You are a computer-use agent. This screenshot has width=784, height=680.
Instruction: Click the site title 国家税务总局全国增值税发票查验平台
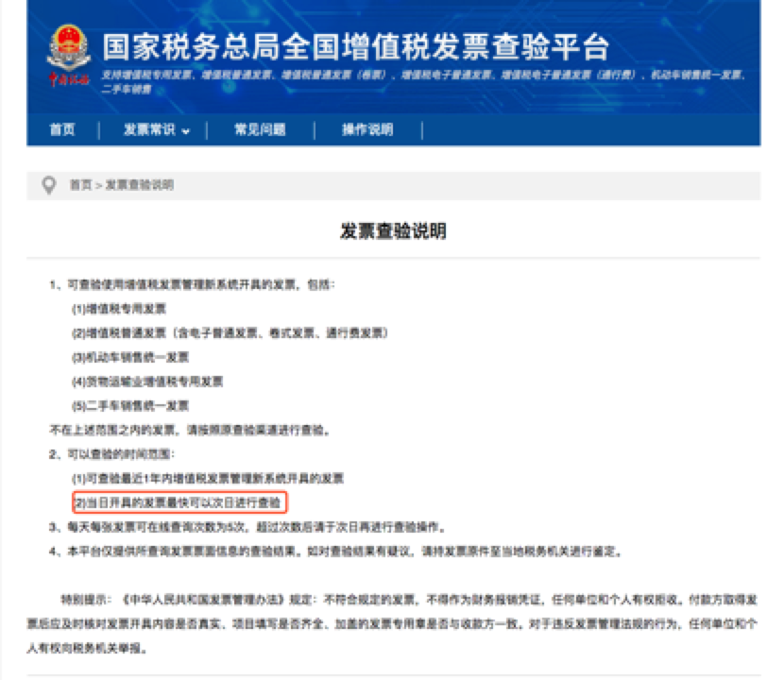pyautogui.click(x=356, y=47)
